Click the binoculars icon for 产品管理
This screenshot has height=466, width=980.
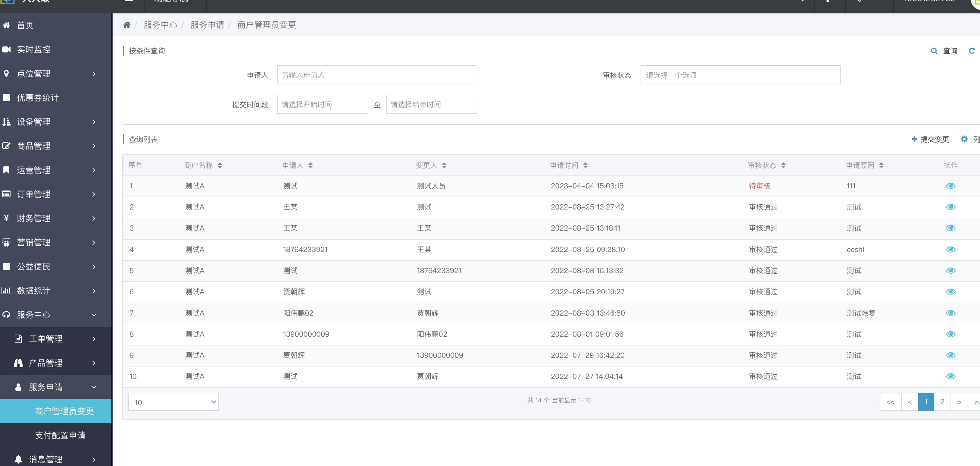[18, 363]
